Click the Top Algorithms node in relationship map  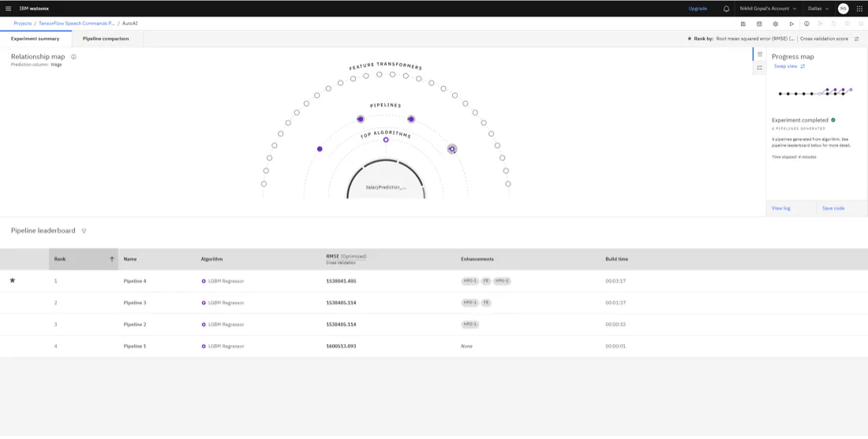point(386,140)
